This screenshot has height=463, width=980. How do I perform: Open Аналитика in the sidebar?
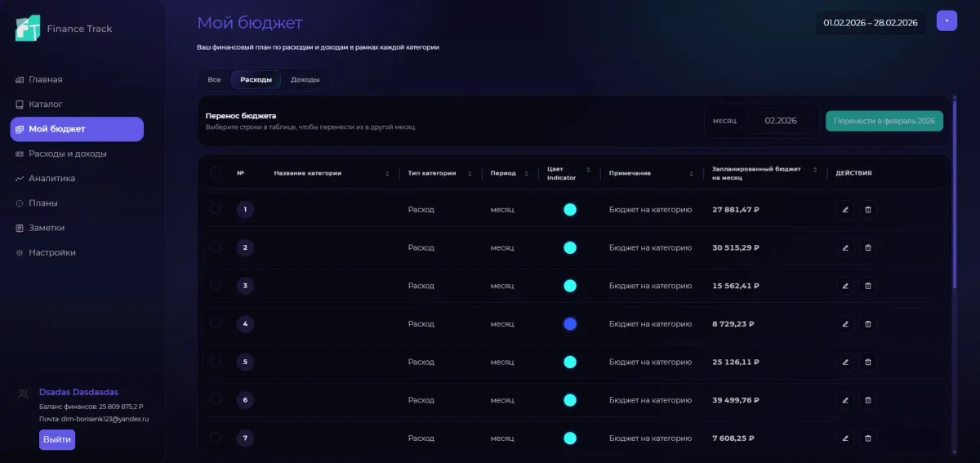pos(77,178)
